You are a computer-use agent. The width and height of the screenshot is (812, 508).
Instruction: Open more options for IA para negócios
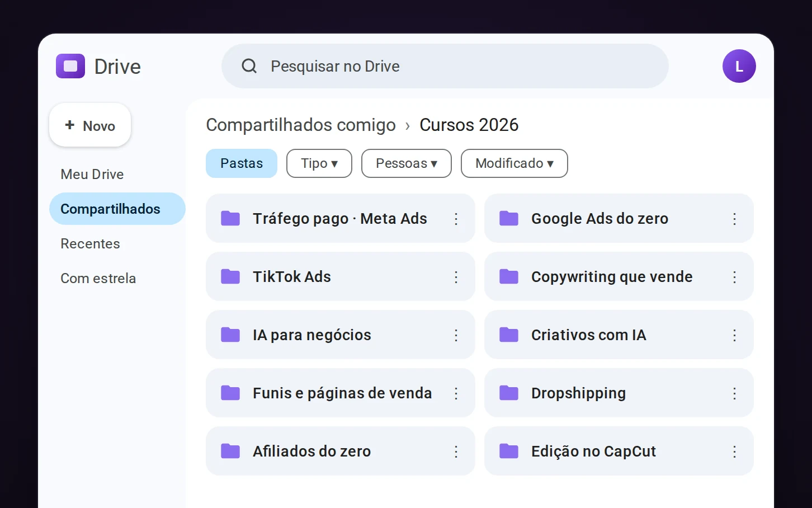(456, 335)
